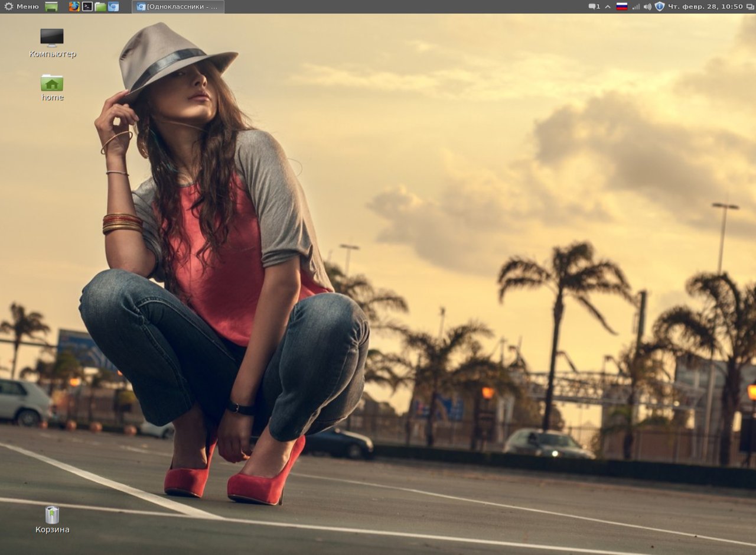Viewport: 756px width, 555px height.
Task: Open the green file manager launcher
Action: coord(100,7)
